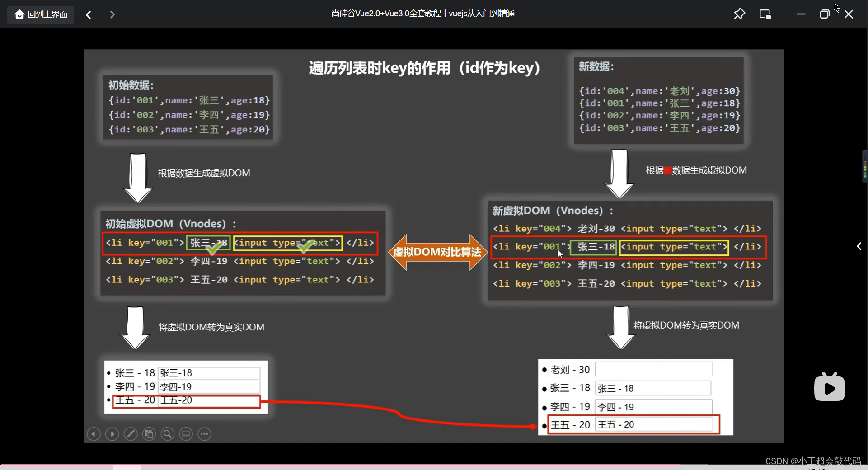Click li key="003" line in 新虚拟DOM
This screenshot has height=470, width=868.
click(x=627, y=283)
